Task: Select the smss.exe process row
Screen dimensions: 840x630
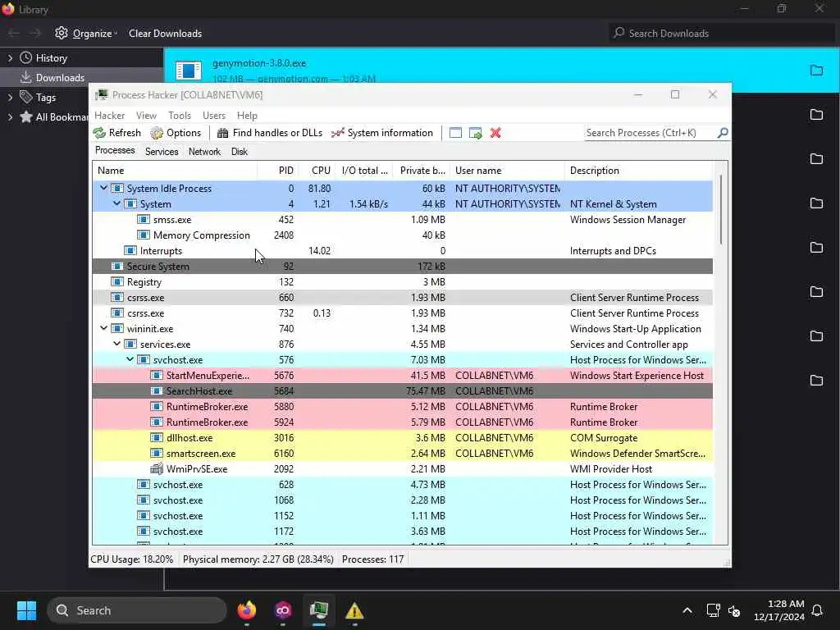Action: coord(403,220)
